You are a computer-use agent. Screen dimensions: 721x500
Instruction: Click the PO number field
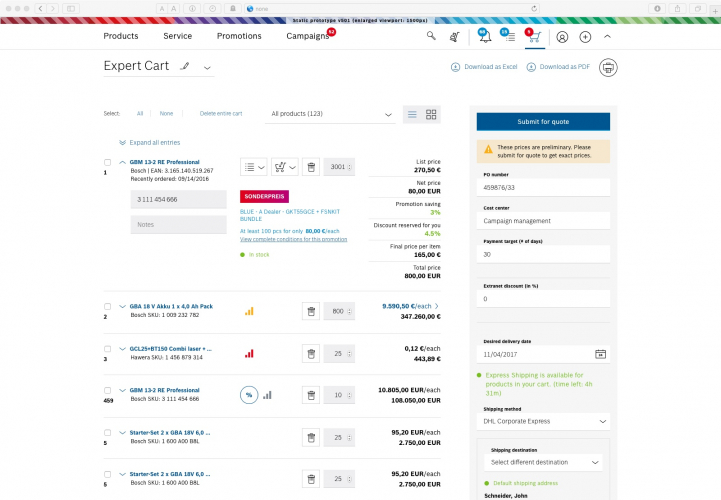pos(543,188)
